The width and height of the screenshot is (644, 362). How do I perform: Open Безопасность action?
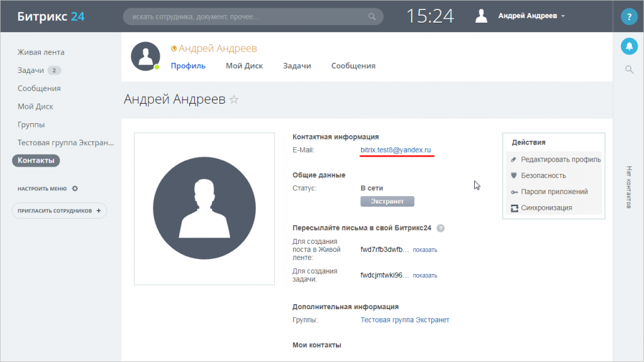click(543, 175)
